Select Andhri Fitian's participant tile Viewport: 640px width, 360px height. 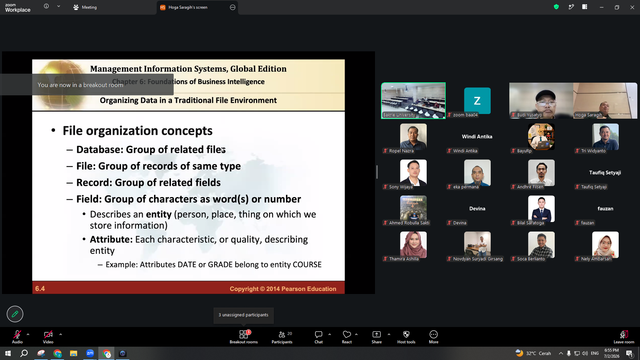541,173
